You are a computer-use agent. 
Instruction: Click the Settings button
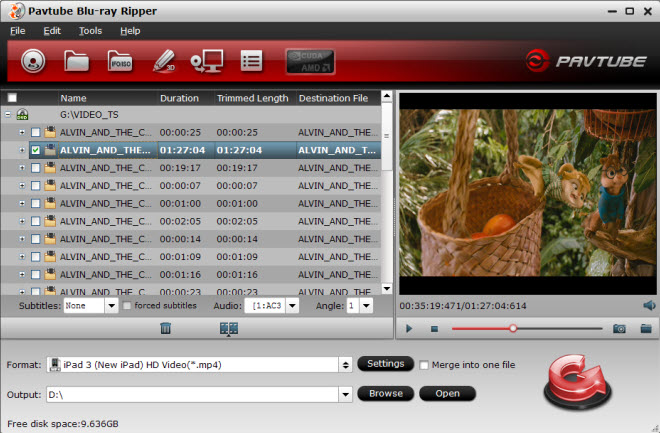click(x=386, y=364)
